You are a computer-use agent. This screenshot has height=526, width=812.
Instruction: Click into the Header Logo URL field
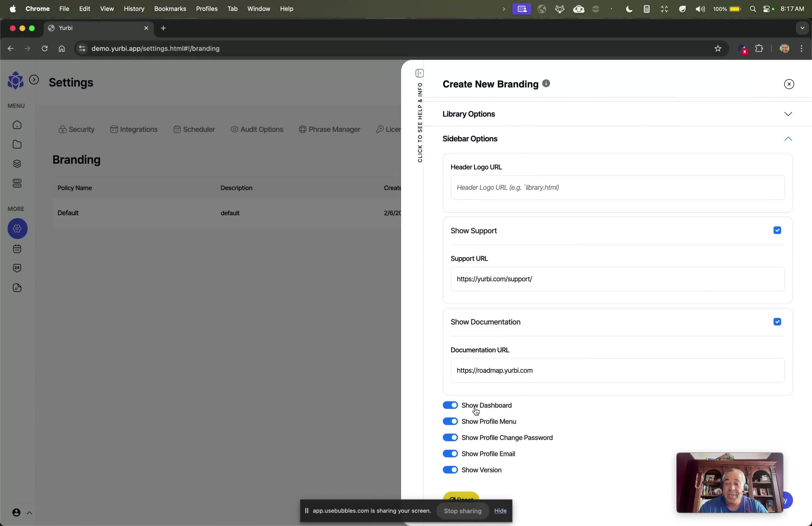[x=617, y=188]
